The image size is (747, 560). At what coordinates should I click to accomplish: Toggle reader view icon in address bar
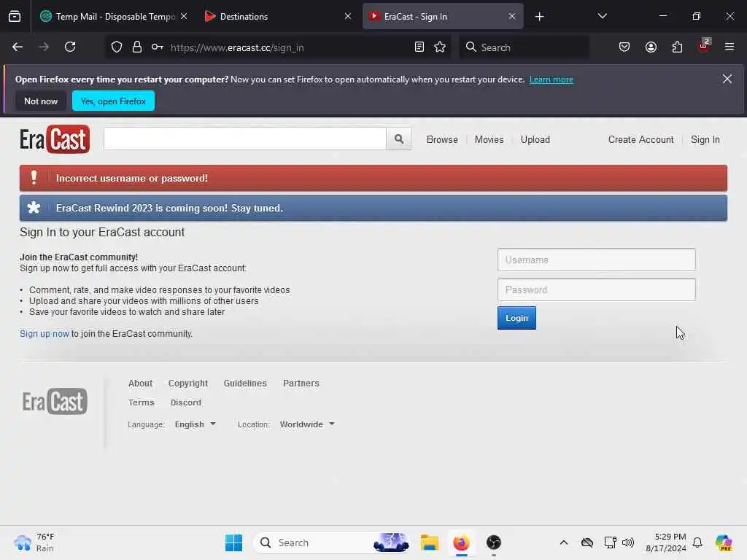pyautogui.click(x=419, y=47)
